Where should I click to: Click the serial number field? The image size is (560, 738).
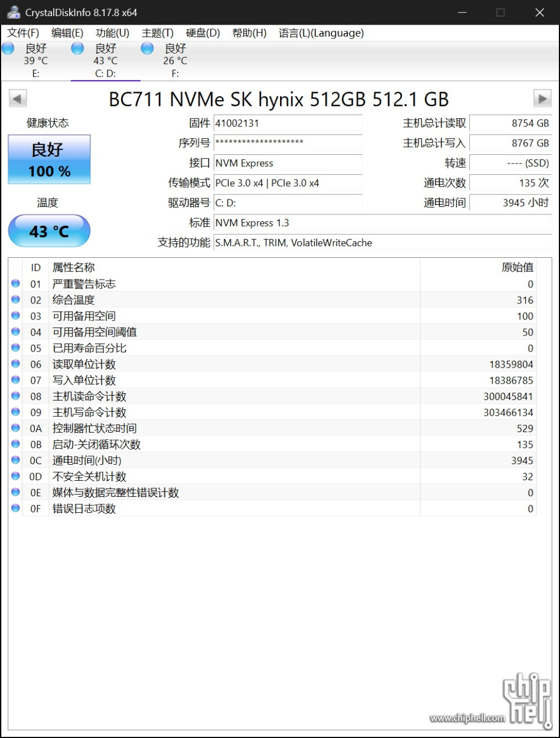pos(288,143)
